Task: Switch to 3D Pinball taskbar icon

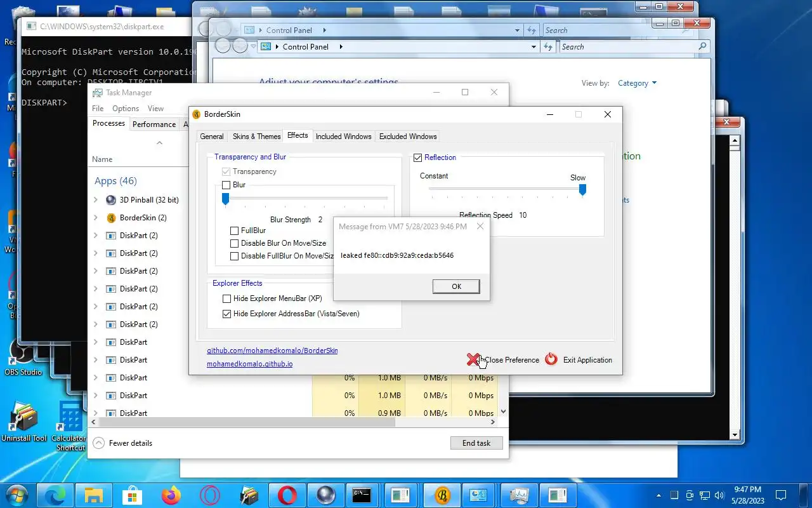Action: click(x=325, y=495)
